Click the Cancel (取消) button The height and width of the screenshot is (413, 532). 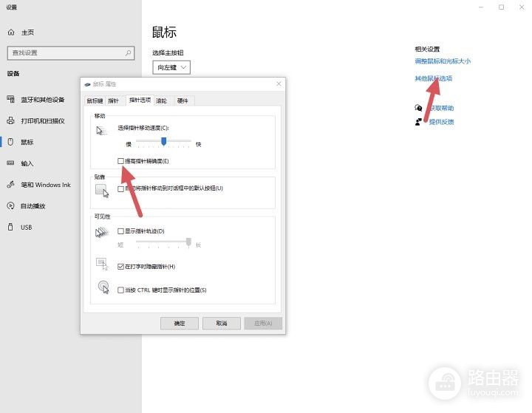coord(222,324)
